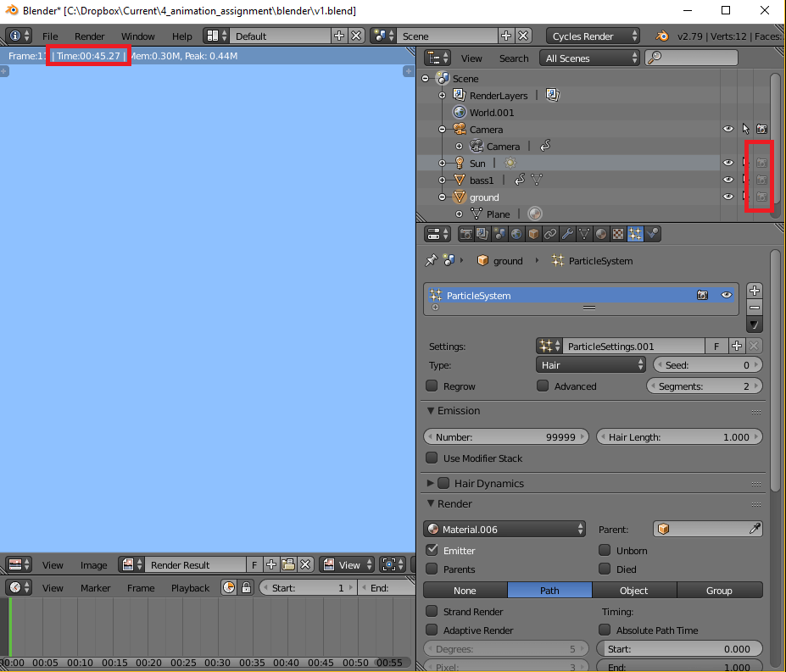Collapse the ground object in the outliner
Image resolution: width=786 pixels, height=672 pixels.
[442, 197]
